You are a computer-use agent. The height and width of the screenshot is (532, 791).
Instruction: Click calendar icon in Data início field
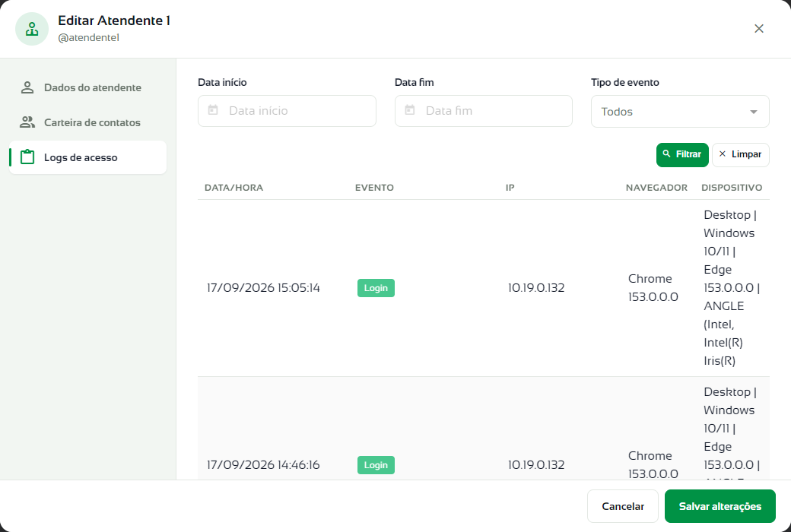[x=213, y=110]
